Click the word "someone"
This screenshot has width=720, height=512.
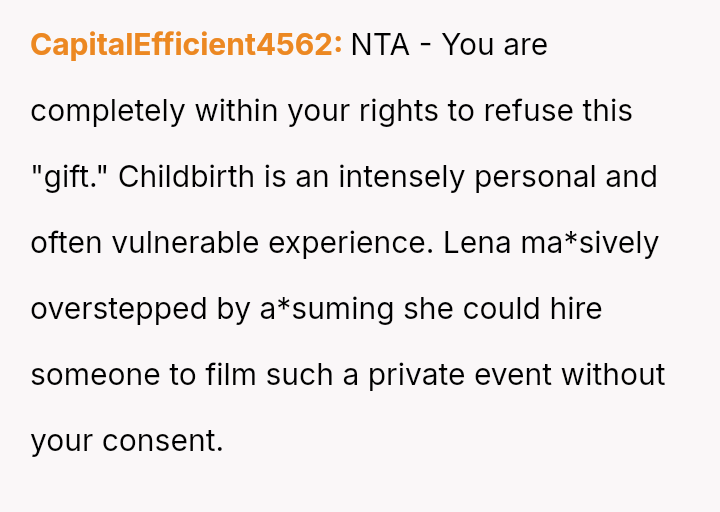(x=95, y=376)
